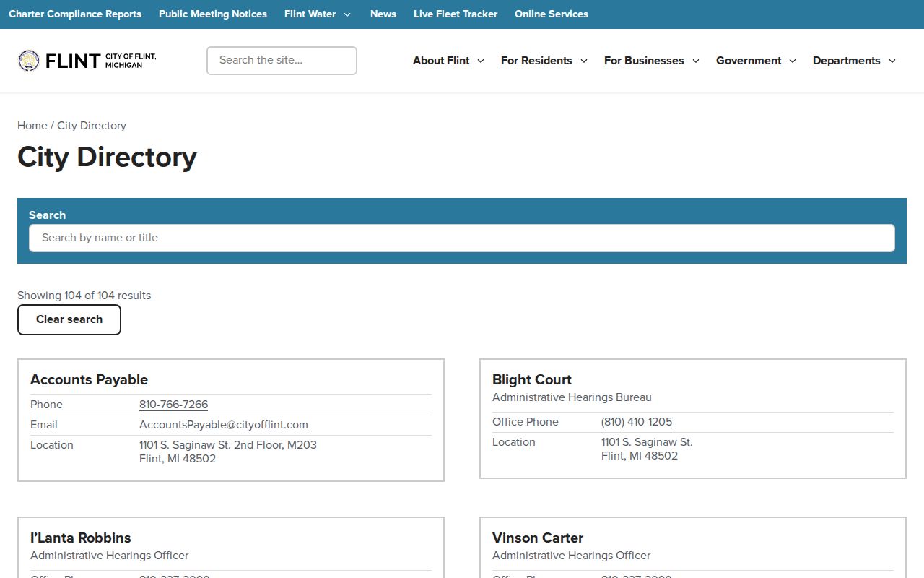The height and width of the screenshot is (578, 924).
Task: Select the Vinson Carter card name
Action: pos(538,538)
